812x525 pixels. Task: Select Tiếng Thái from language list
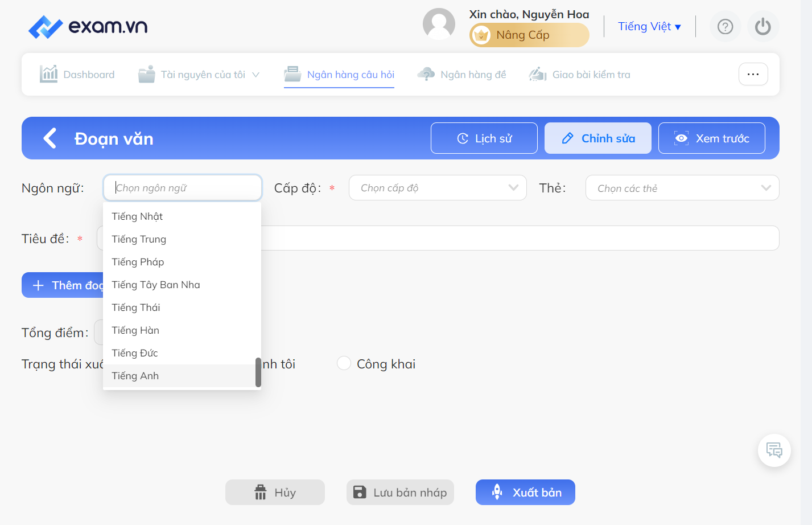tap(179, 307)
